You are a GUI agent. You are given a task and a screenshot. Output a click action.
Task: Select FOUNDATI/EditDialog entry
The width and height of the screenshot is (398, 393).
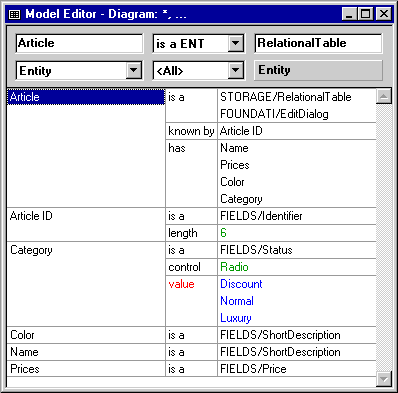pyautogui.click(x=274, y=114)
